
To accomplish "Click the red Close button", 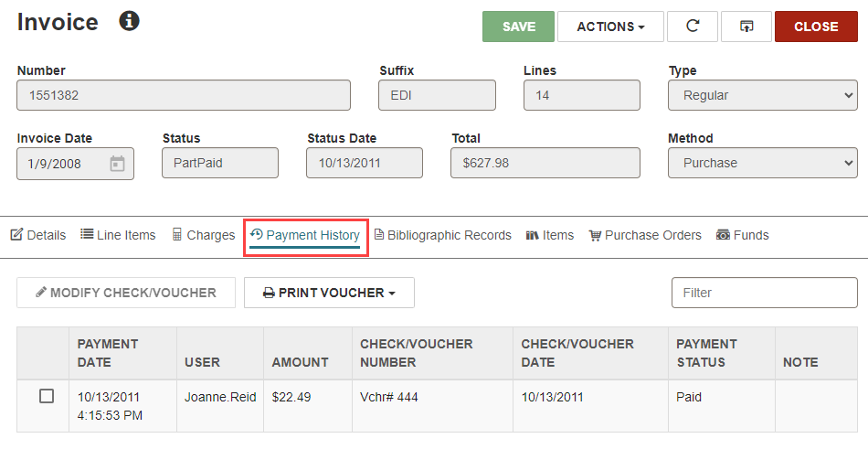I will tap(816, 27).
